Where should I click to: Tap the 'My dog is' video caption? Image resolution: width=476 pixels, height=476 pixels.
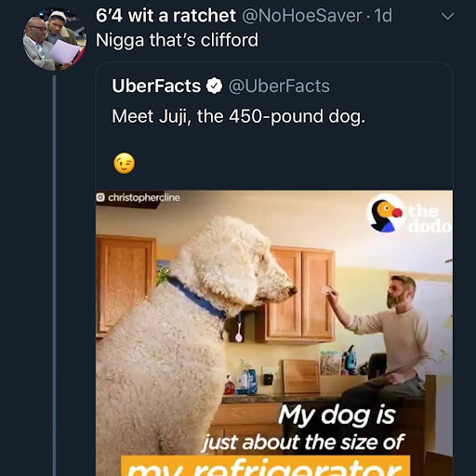click(337, 415)
